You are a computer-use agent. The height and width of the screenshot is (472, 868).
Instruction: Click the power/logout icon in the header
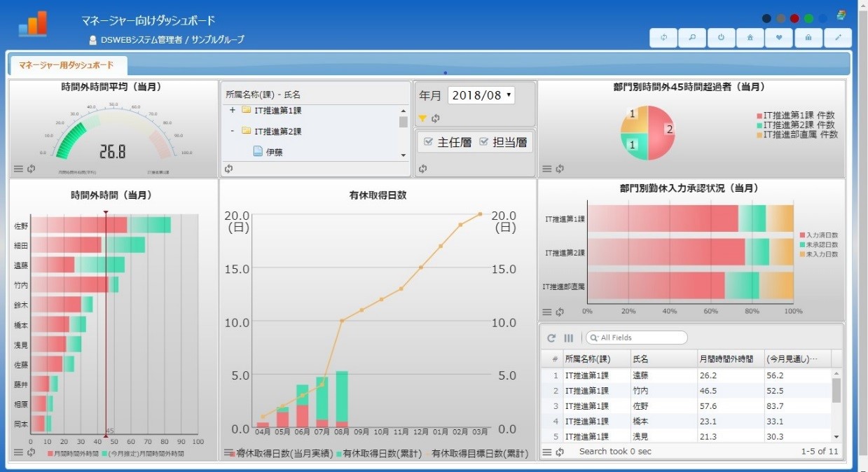click(x=721, y=37)
